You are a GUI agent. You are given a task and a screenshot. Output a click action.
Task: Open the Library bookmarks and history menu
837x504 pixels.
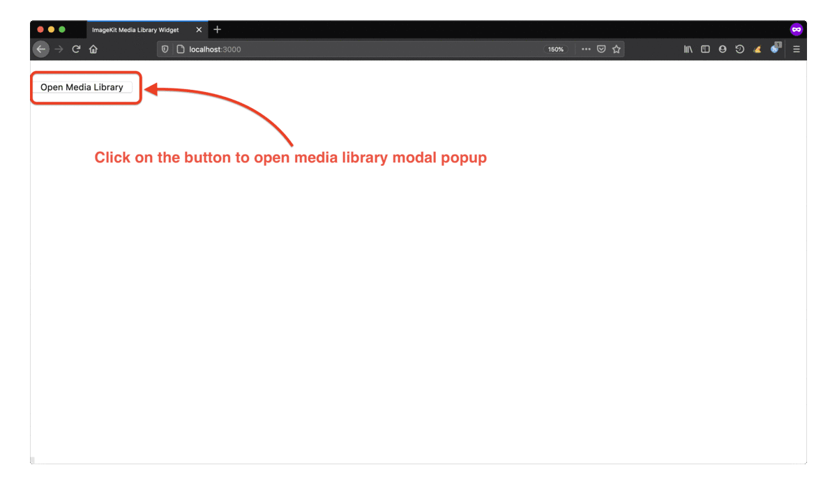[688, 49]
